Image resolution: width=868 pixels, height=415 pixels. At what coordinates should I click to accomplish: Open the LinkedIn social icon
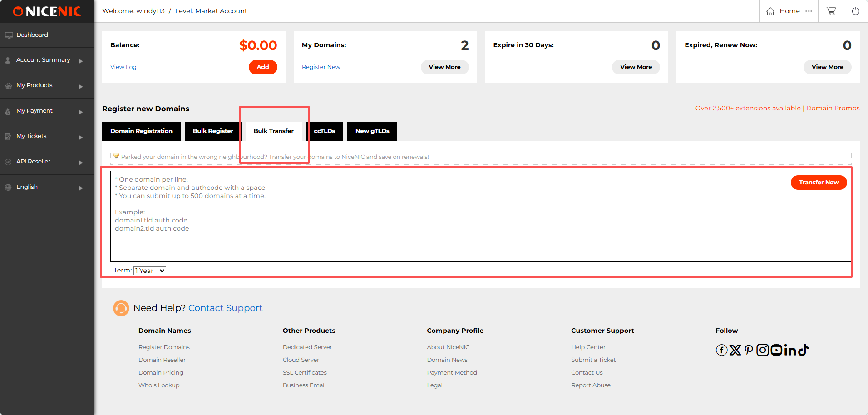coord(790,350)
